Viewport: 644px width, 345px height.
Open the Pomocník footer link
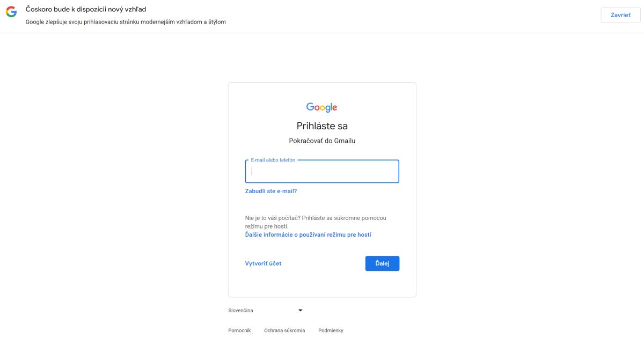(239, 331)
